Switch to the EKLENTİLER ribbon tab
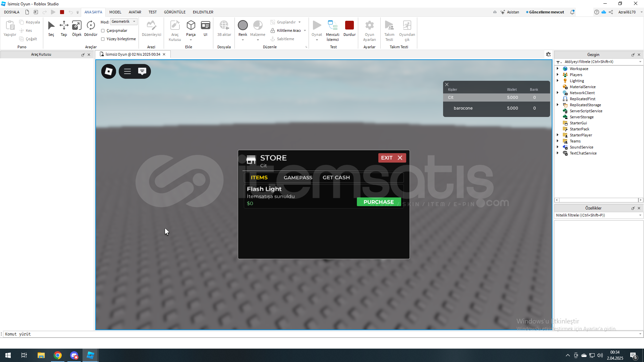 click(x=203, y=12)
